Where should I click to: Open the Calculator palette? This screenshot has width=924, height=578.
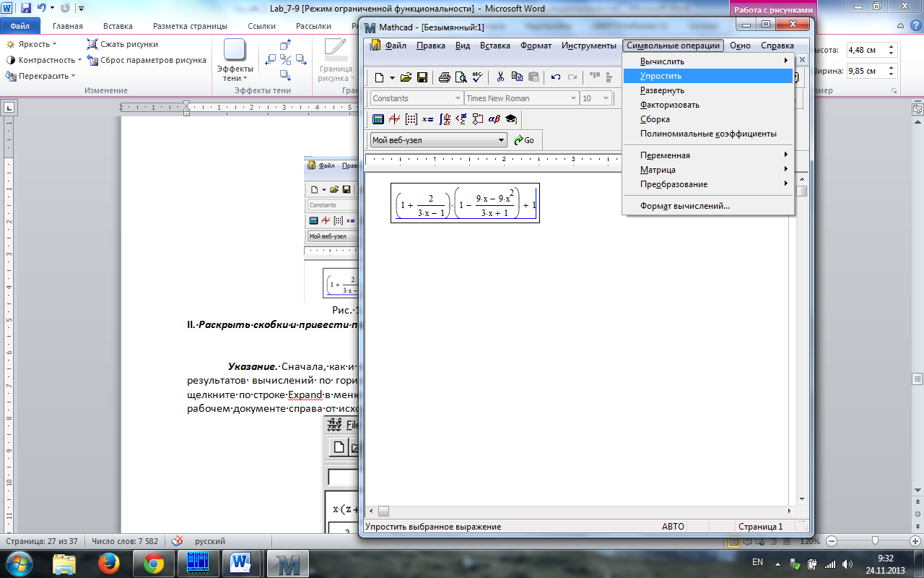click(x=378, y=119)
